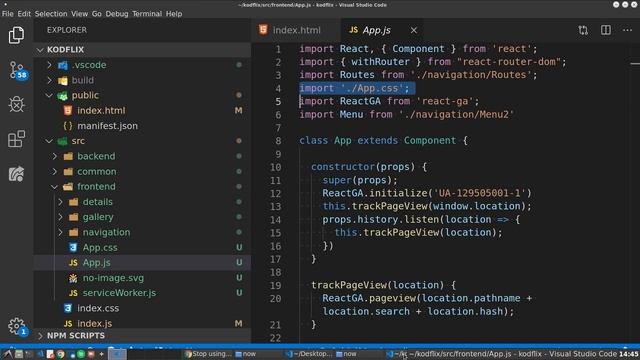Open index.css in the explorer
This screenshot has height=360, width=640.
[142, 308]
